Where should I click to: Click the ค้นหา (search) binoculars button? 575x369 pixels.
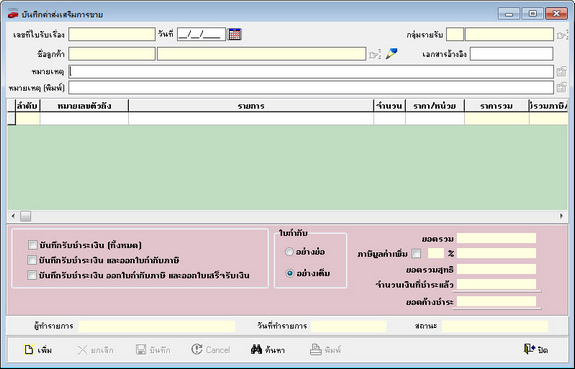pyautogui.click(x=268, y=350)
